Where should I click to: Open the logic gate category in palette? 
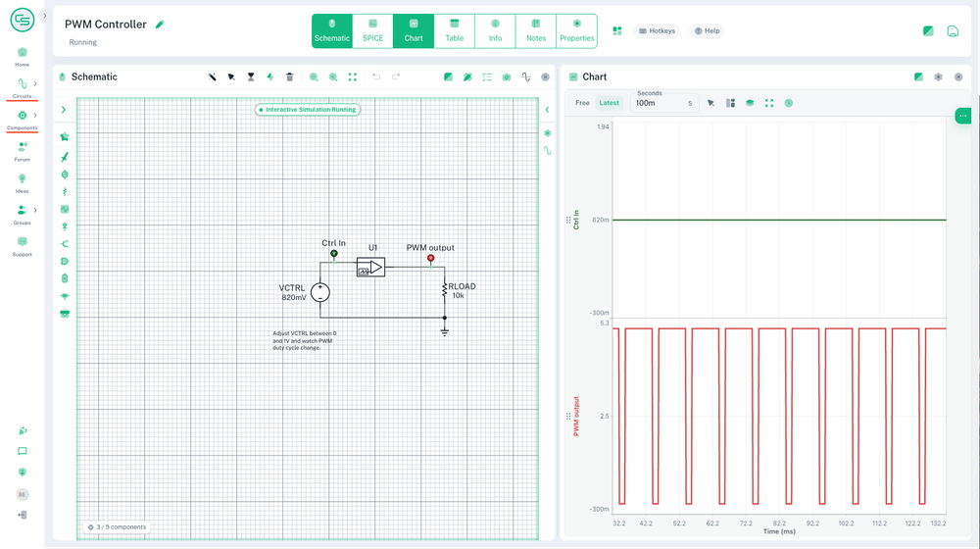(65, 262)
